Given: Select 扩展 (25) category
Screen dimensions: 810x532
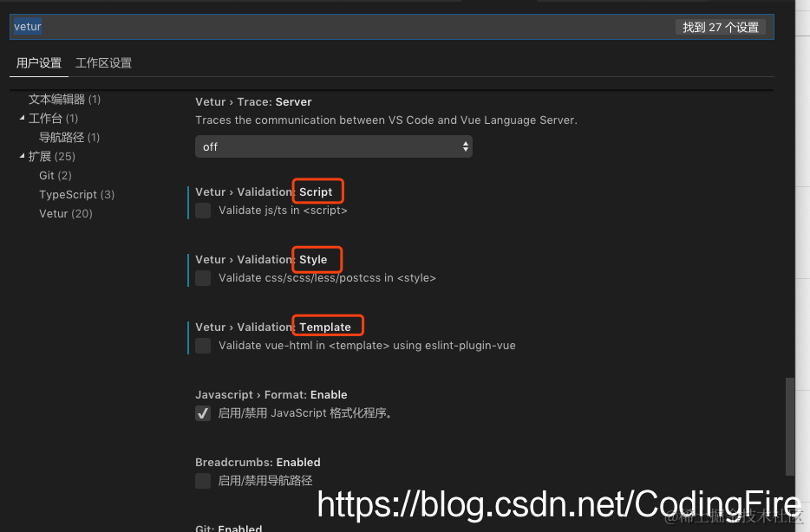Looking at the screenshot, I should [x=52, y=156].
